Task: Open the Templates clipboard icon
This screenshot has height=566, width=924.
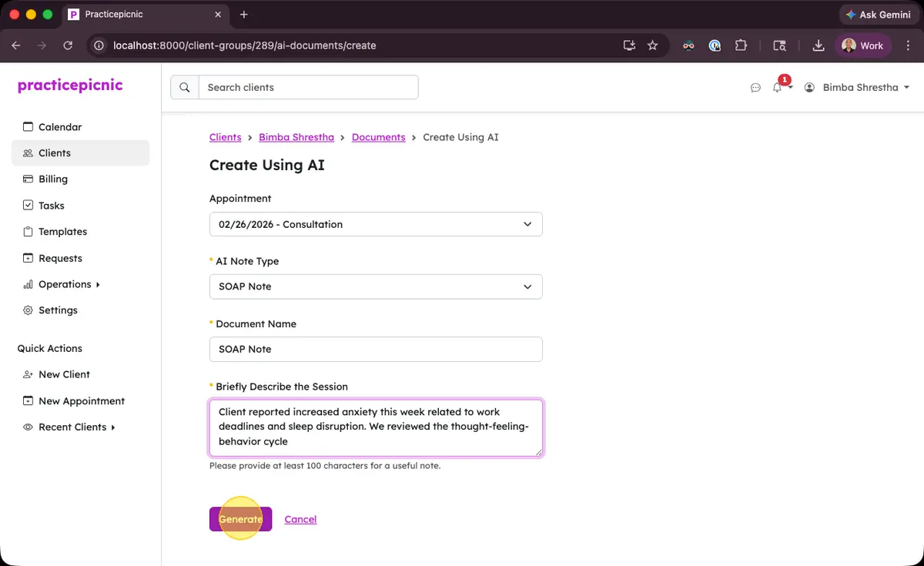Action: (27, 231)
